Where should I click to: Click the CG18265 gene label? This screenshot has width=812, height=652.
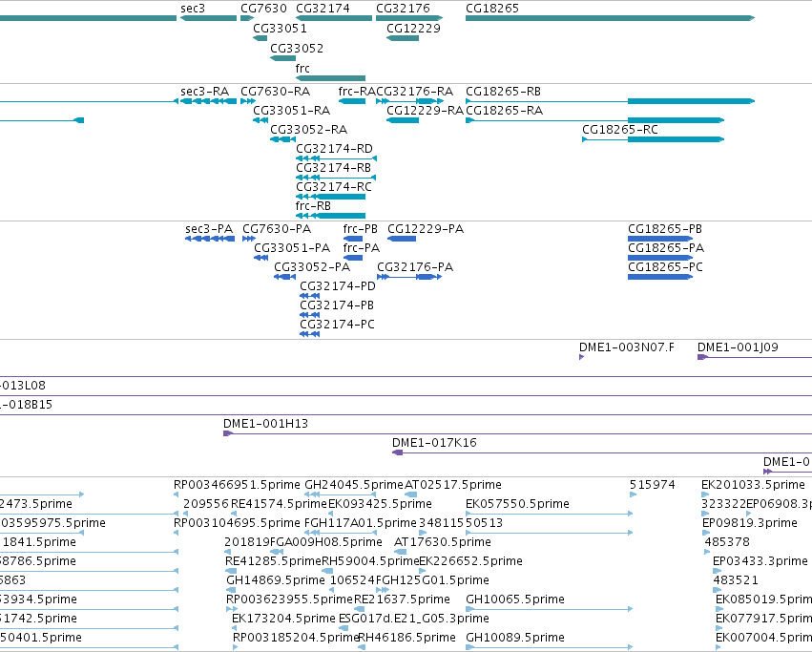(x=492, y=9)
